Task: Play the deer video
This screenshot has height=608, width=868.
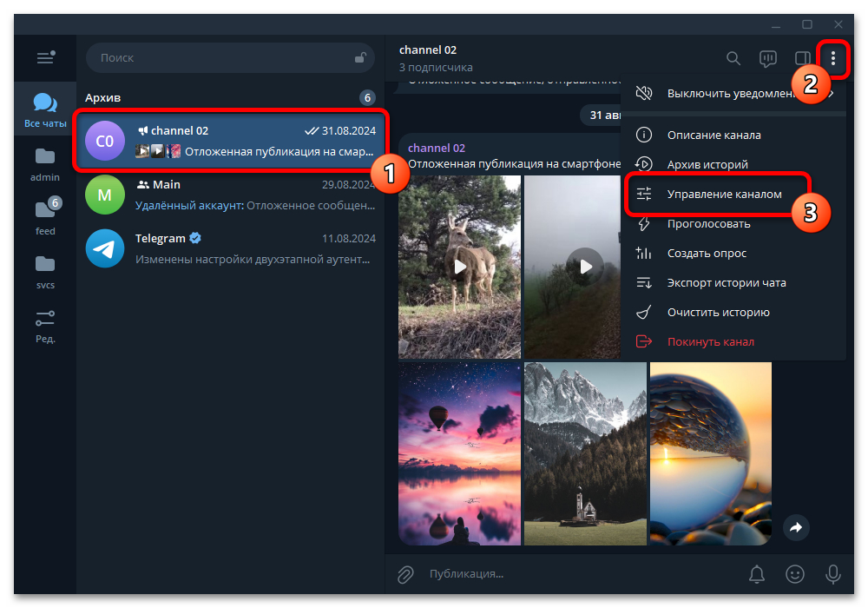Action: pyautogui.click(x=459, y=267)
